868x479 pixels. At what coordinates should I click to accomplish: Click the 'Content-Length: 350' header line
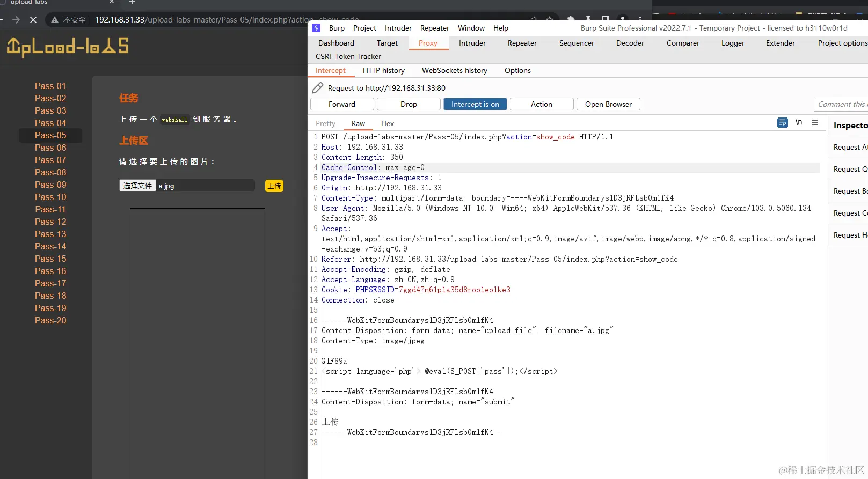point(362,157)
